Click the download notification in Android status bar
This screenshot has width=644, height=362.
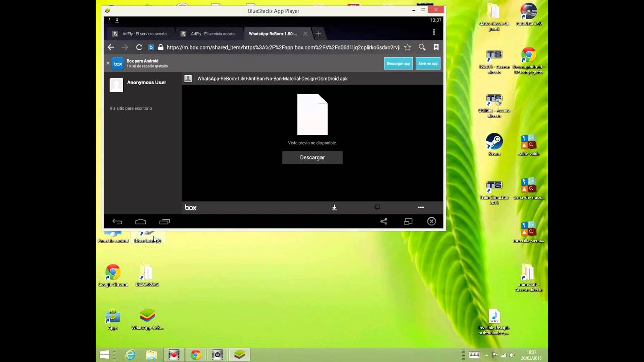(x=117, y=20)
